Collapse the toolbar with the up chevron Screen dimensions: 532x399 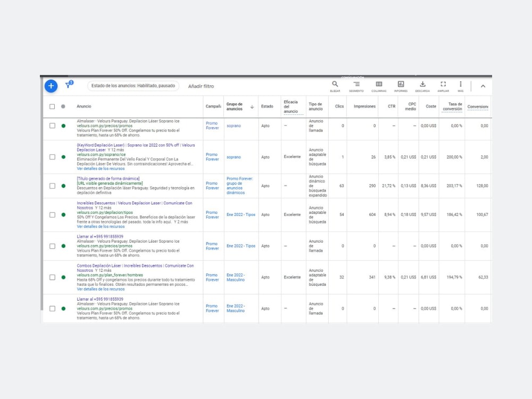pyautogui.click(x=483, y=86)
